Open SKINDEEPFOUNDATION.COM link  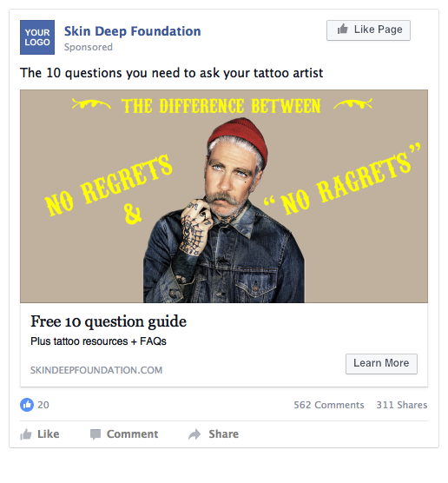tap(96, 370)
